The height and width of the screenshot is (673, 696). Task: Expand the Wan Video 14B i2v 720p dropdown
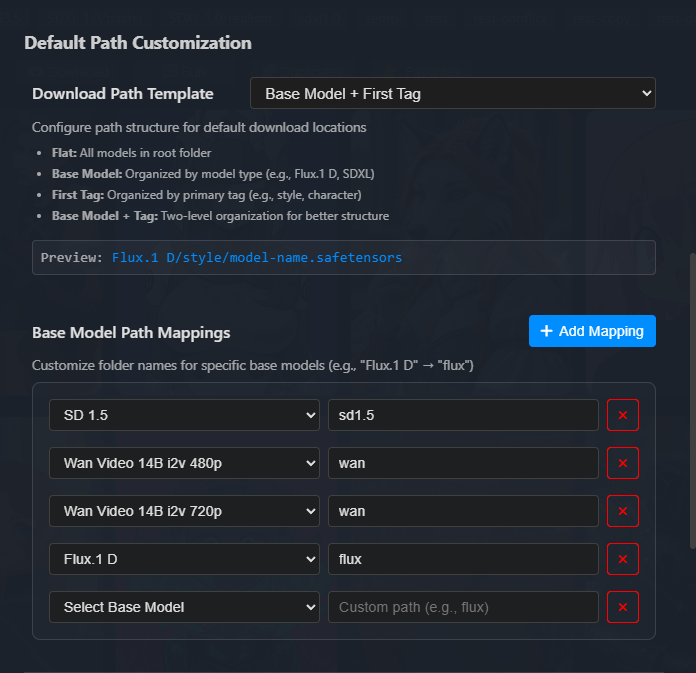tap(184, 511)
